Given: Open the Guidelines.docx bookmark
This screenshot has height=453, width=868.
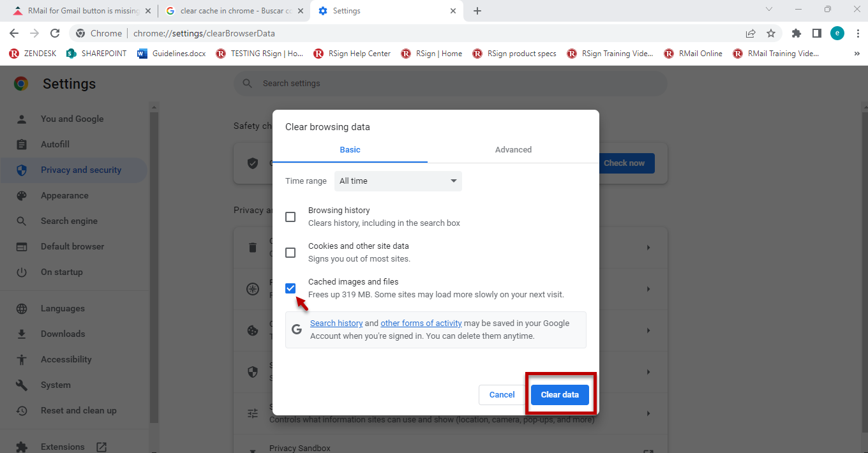Looking at the screenshot, I should coord(172,54).
